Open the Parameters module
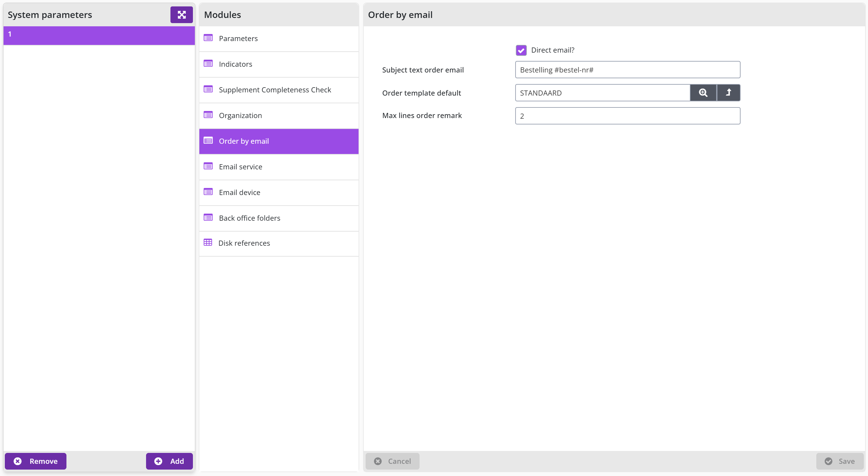868x476 pixels. point(279,39)
